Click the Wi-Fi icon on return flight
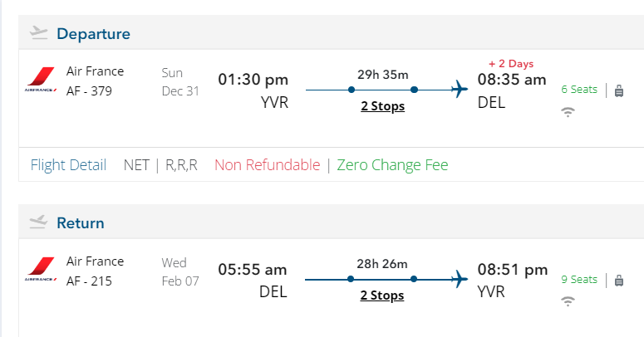Screen dimensions: 644x337 tap(568, 301)
